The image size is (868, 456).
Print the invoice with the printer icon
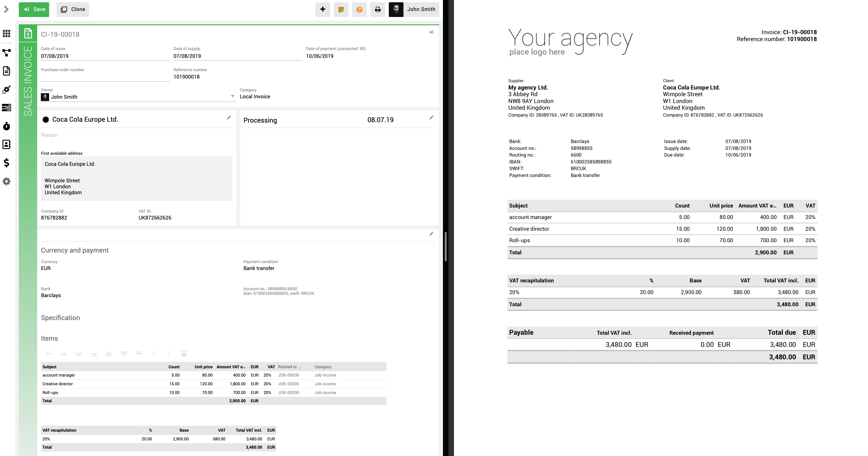(378, 9)
